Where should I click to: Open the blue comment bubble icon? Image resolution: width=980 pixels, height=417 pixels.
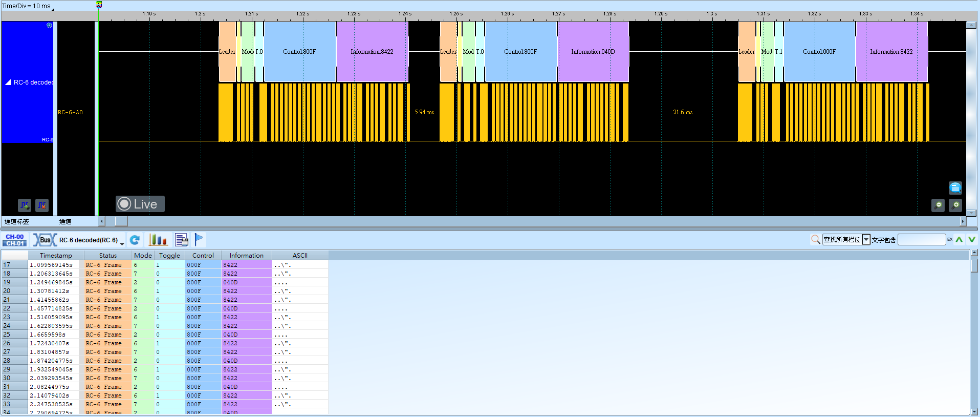[x=955, y=187]
